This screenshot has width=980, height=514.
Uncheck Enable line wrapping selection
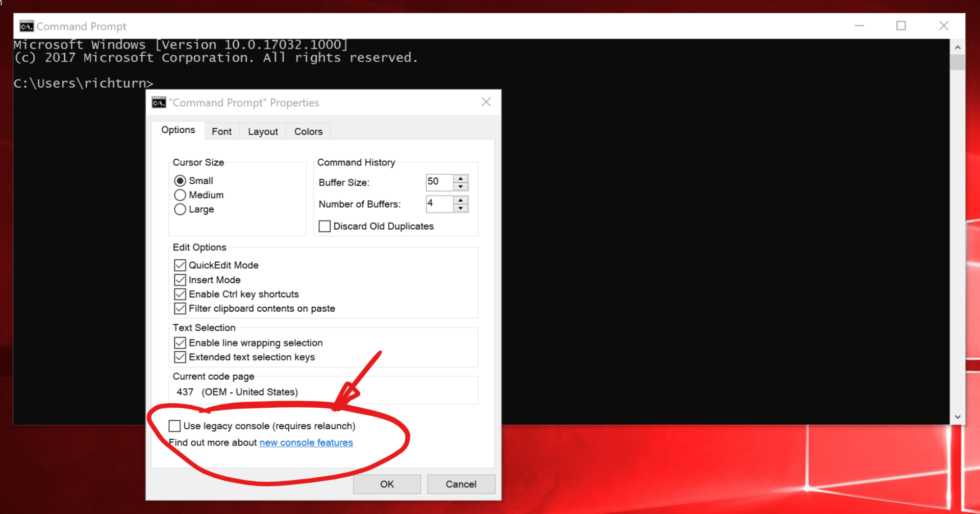pos(180,342)
